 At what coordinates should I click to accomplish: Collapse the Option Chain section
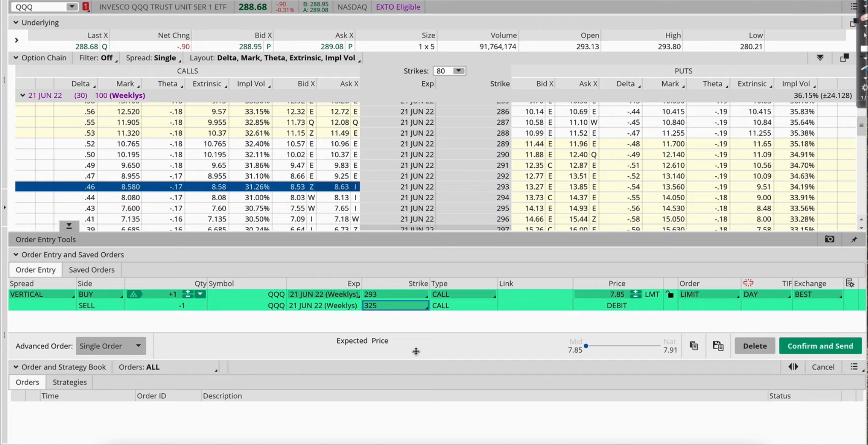pos(16,58)
